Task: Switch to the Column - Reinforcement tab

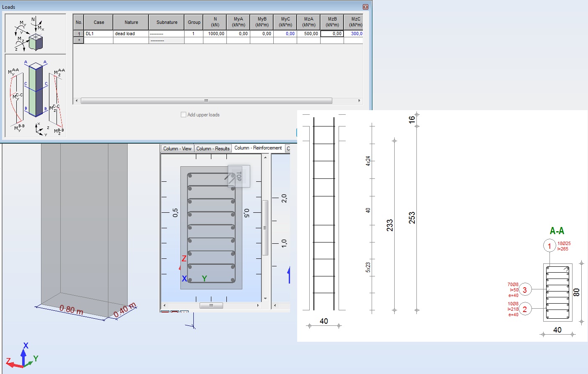Action: (258, 148)
